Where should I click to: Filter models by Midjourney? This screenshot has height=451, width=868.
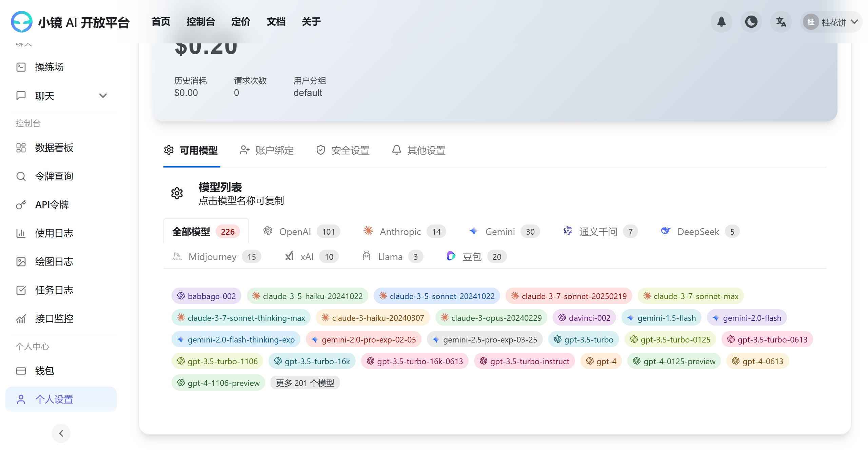click(x=217, y=257)
